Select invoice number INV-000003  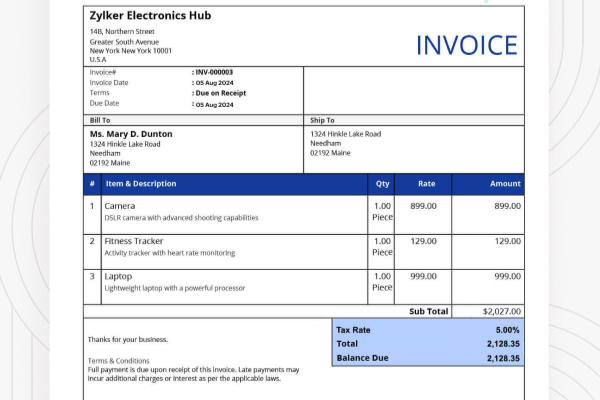(x=214, y=72)
